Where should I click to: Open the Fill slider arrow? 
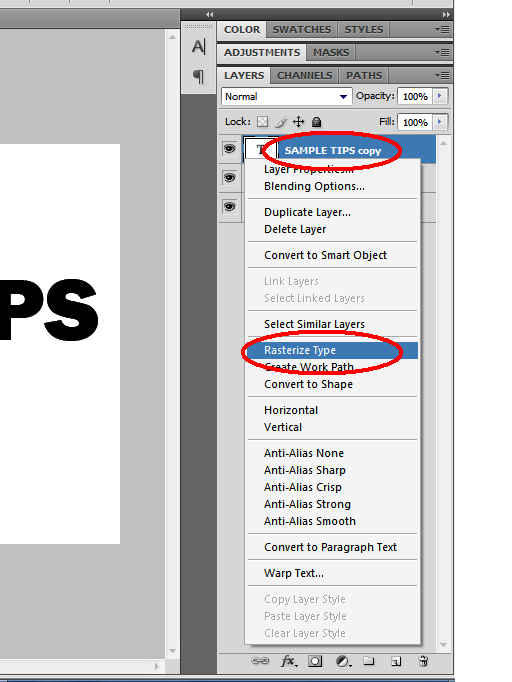coord(440,122)
